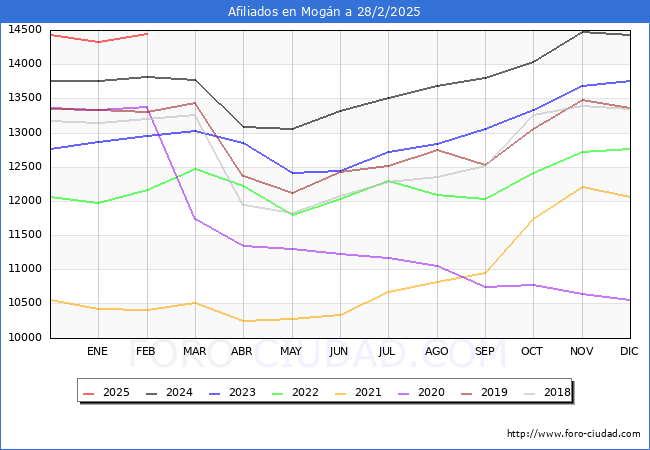
Task: Click the 2020 legend label
Action: (431, 392)
